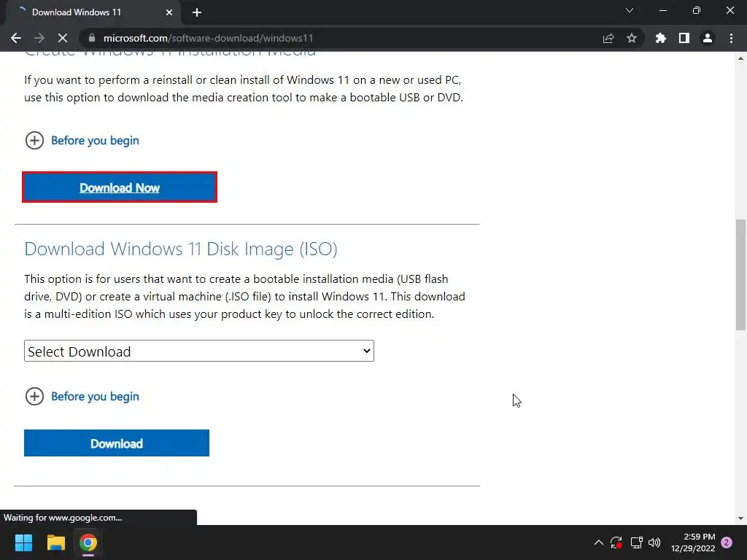
Task: Click the page vertical scrollbar thumb
Action: click(740, 274)
